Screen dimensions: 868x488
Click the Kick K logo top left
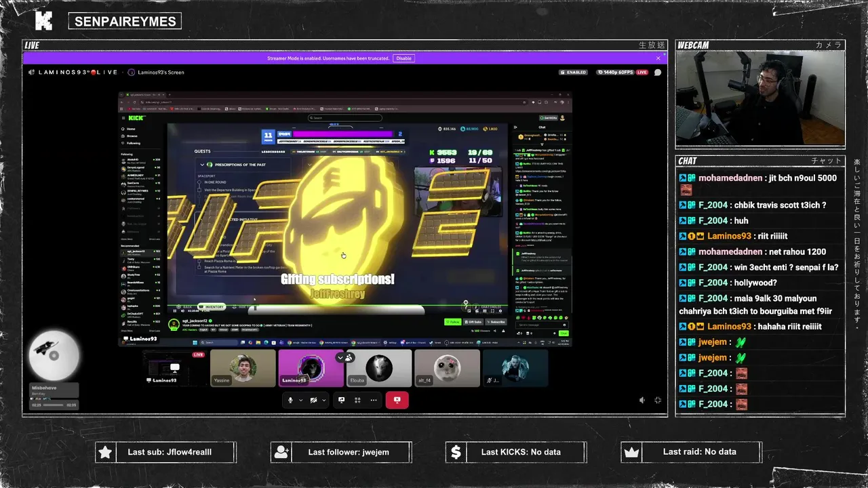[43, 21]
